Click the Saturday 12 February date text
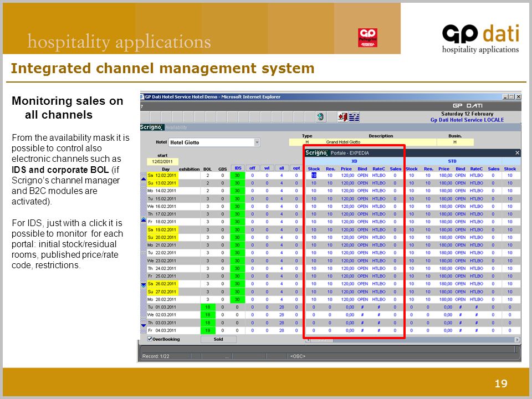 (467, 114)
